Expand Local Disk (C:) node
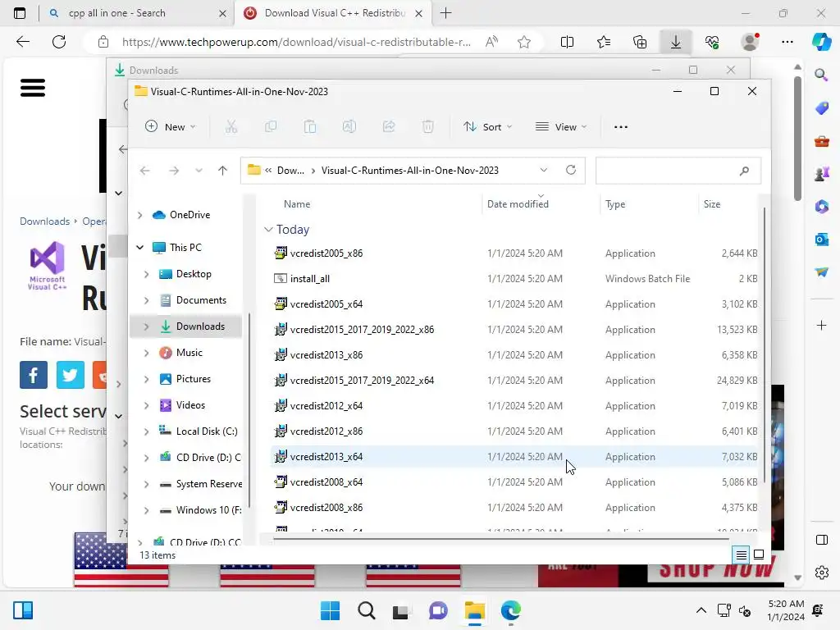 [x=146, y=431]
